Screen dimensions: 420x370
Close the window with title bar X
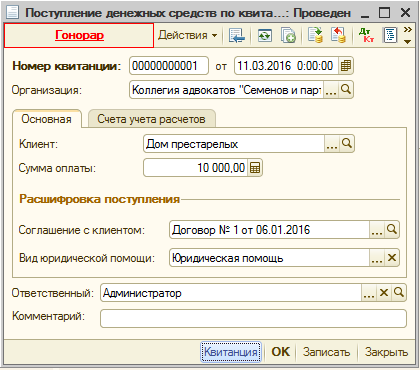405,13
